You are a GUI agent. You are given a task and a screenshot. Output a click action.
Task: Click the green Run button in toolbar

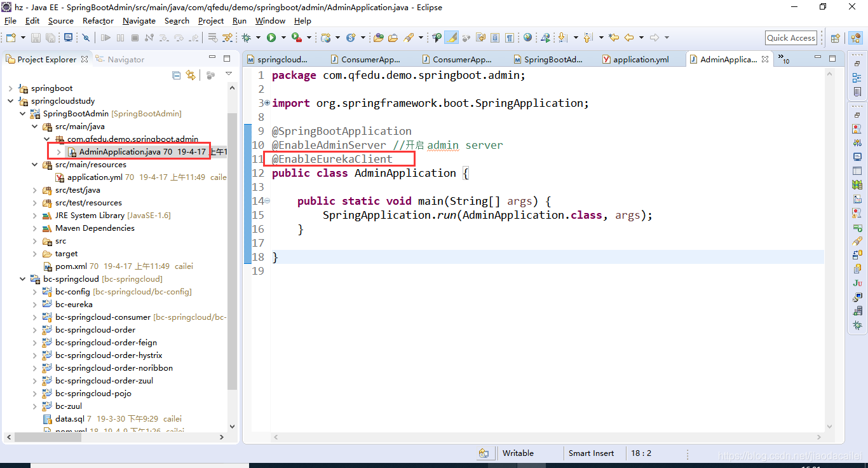(x=271, y=38)
